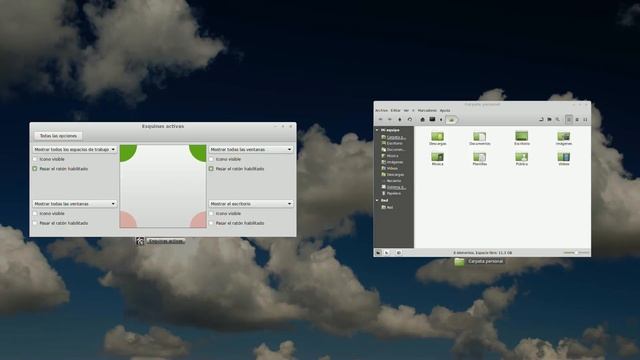This screenshot has height=360, width=640.
Task: Toggle location entry icon in file manager toolbar
Action: [541, 119]
